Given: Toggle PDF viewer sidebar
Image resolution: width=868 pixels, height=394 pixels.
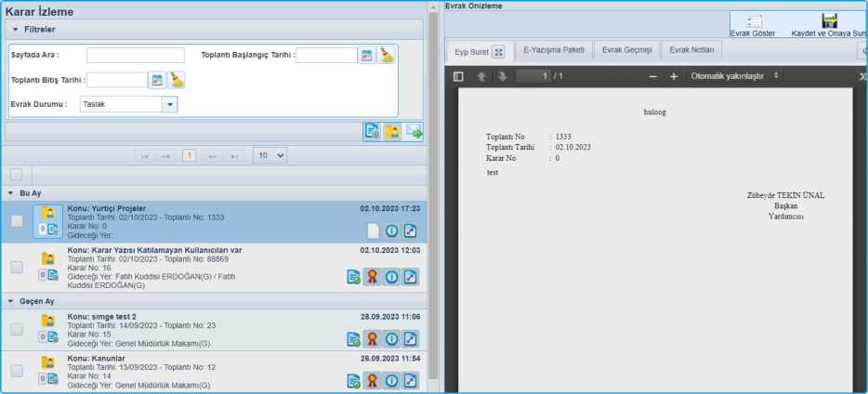Looking at the screenshot, I should 458,76.
